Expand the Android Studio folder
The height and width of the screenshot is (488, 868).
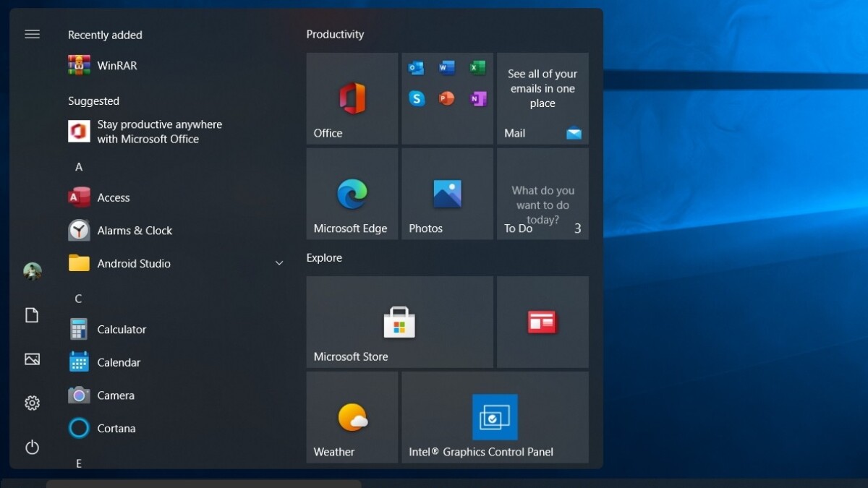pyautogui.click(x=278, y=263)
